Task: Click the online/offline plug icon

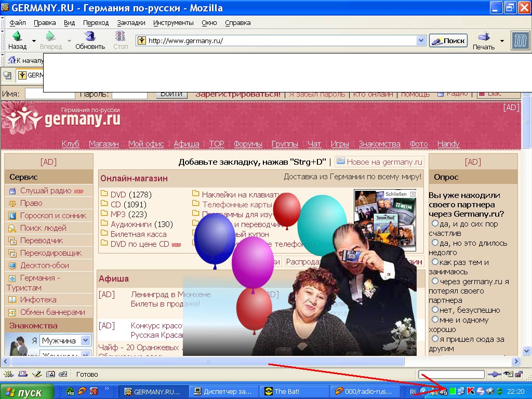Action: 495,374
